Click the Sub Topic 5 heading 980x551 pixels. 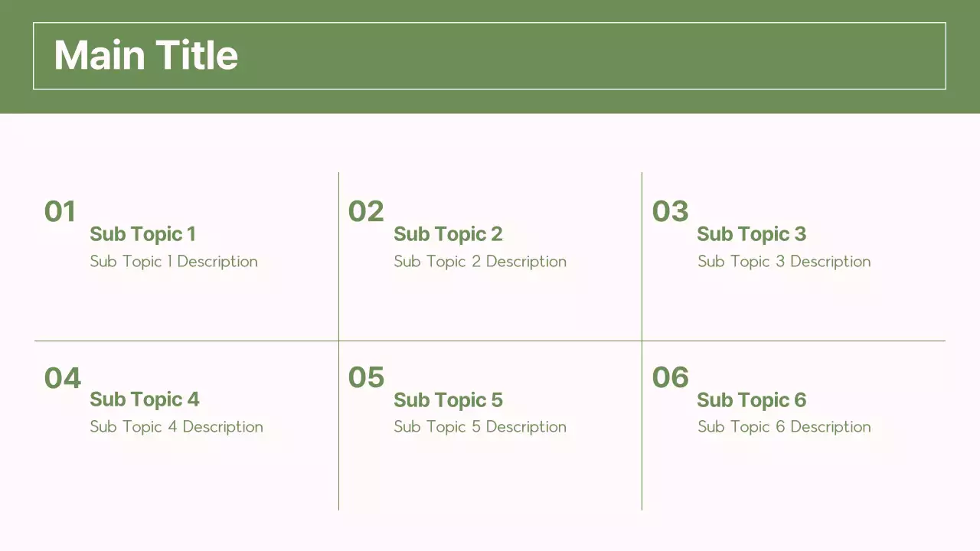pyautogui.click(x=448, y=400)
